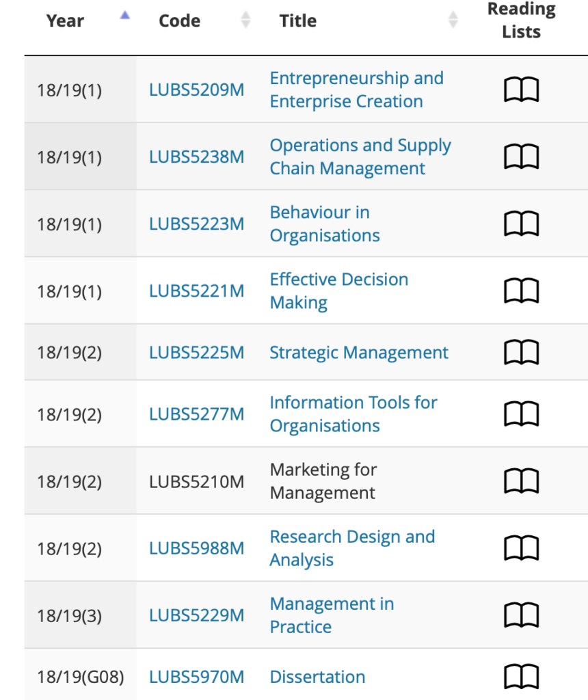Screen dimensions: 588x700
Task: Open reading list icon for Research Design and Analysis
Action: click(521, 548)
